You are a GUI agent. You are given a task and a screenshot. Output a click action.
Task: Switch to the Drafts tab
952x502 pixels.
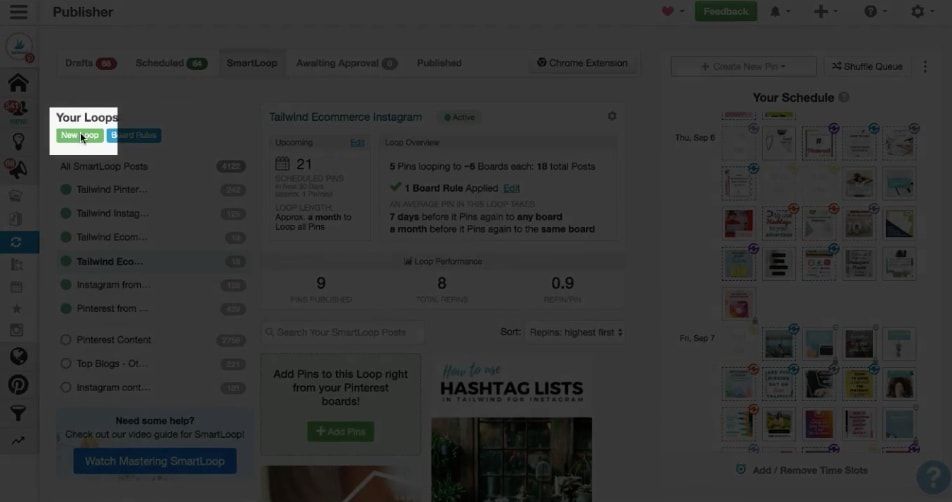coord(90,63)
